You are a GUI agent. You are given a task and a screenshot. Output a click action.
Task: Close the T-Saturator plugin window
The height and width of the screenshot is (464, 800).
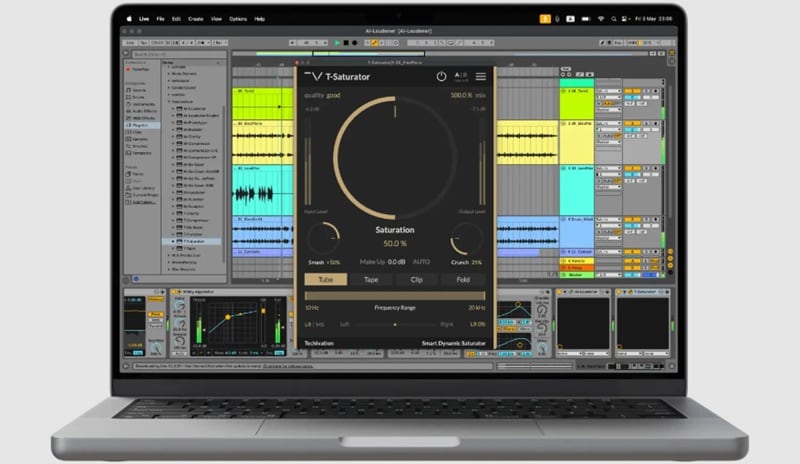297,63
